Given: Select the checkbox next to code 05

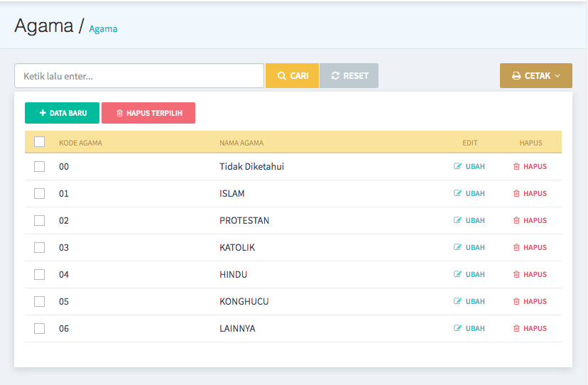Looking at the screenshot, I should (40, 302).
